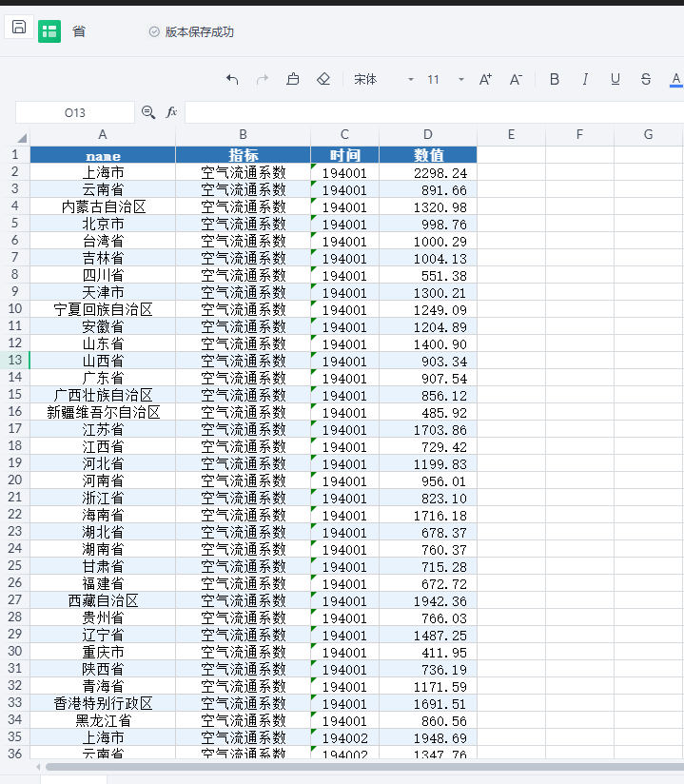Image resolution: width=684 pixels, height=784 pixels.
Task: Select column E header
Action: click(511, 134)
